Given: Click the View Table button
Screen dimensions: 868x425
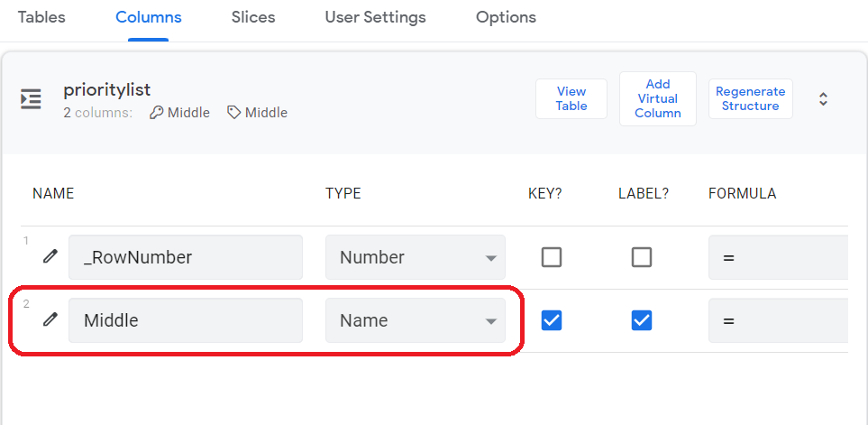Looking at the screenshot, I should [571, 98].
